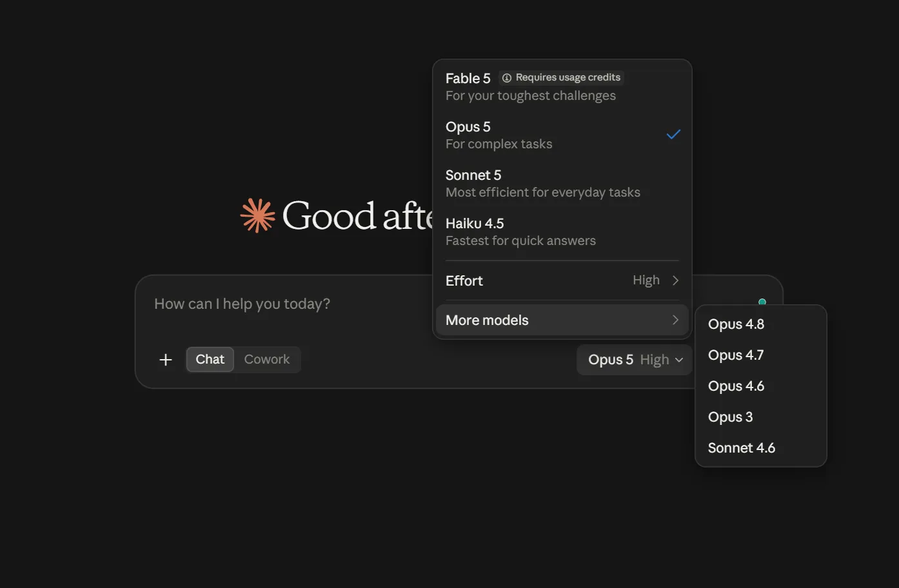
Task: Choose Opus 5 for complex tasks
Action: coord(562,135)
